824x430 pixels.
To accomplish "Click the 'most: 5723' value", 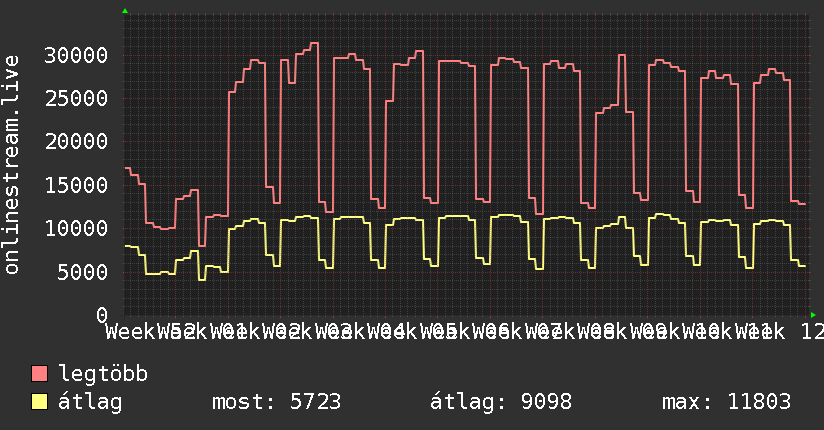I will click(x=276, y=402).
